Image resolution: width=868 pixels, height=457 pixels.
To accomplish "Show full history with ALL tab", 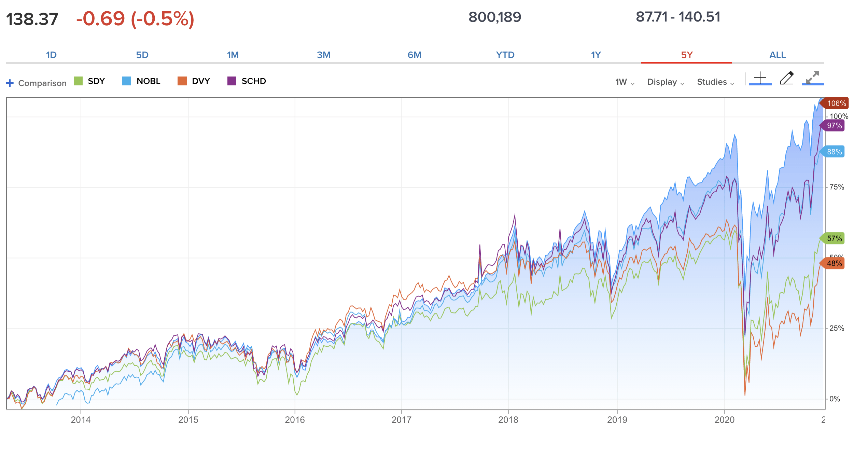I will tap(778, 55).
